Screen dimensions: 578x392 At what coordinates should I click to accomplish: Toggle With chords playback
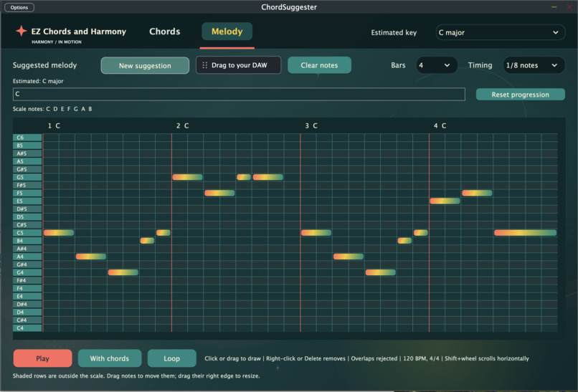click(110, 358)
